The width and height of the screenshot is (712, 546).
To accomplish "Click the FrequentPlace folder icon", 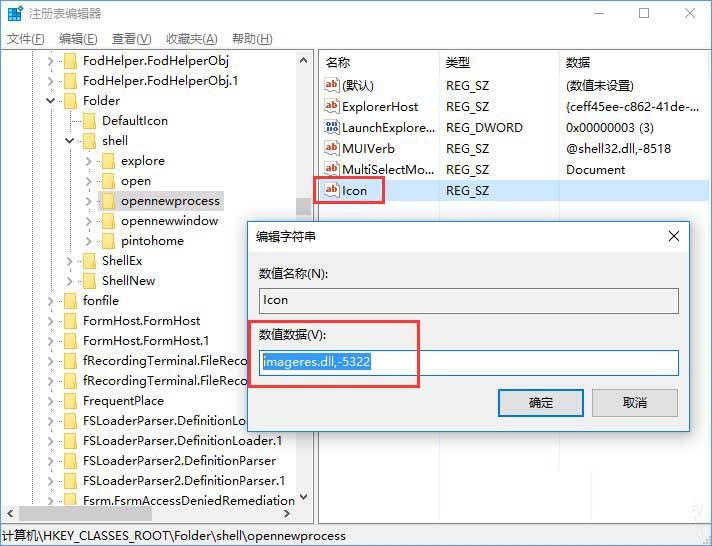I will click(70, 401).
